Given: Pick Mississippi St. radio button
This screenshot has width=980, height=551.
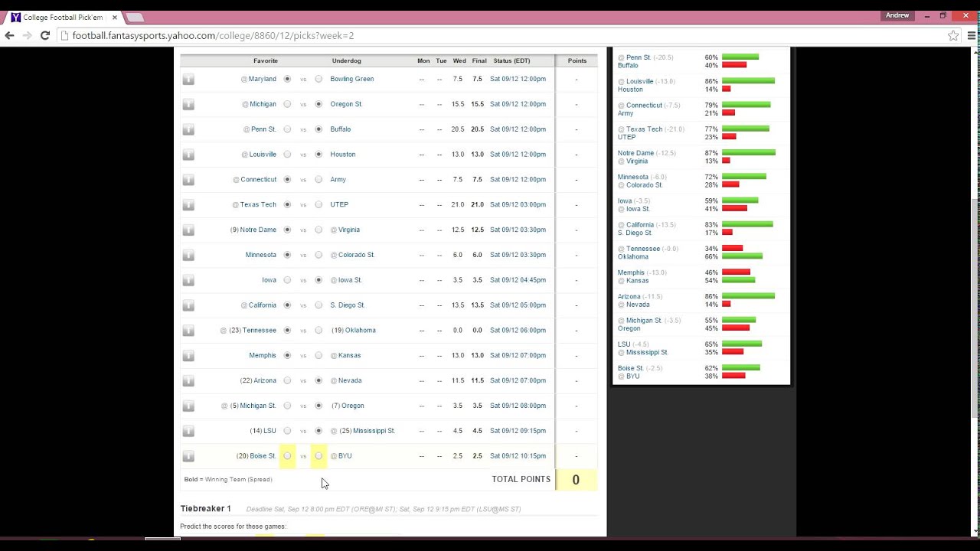Looking at the screenshot, I should 318,431.
